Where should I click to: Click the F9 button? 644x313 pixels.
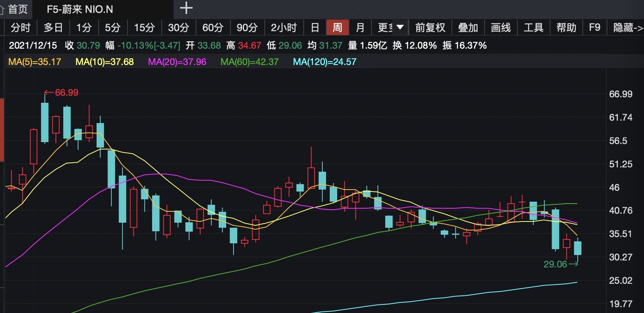click(594, 28)
